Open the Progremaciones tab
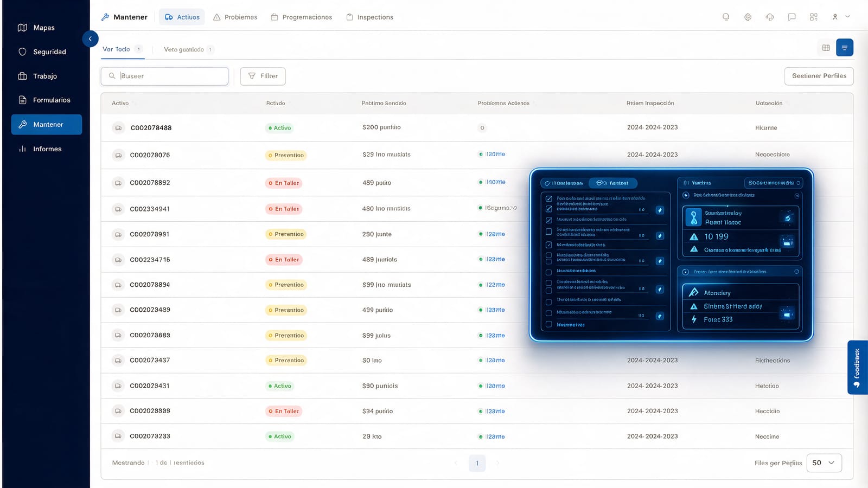The width and height of the screenshot is (868, 488). coord(302,17)
